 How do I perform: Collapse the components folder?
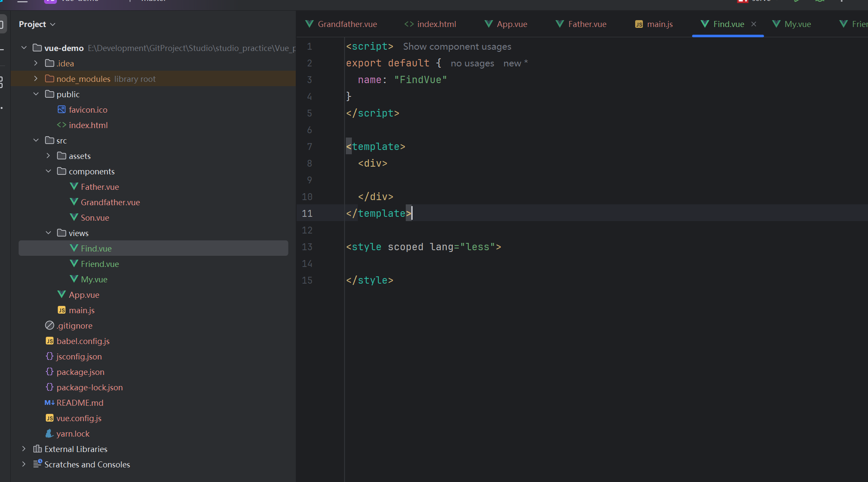coord(48,171)
